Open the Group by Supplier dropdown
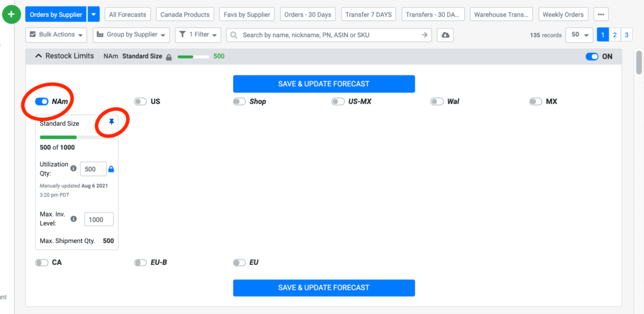This screenshot has height=314, width=644. pos(131,35)
